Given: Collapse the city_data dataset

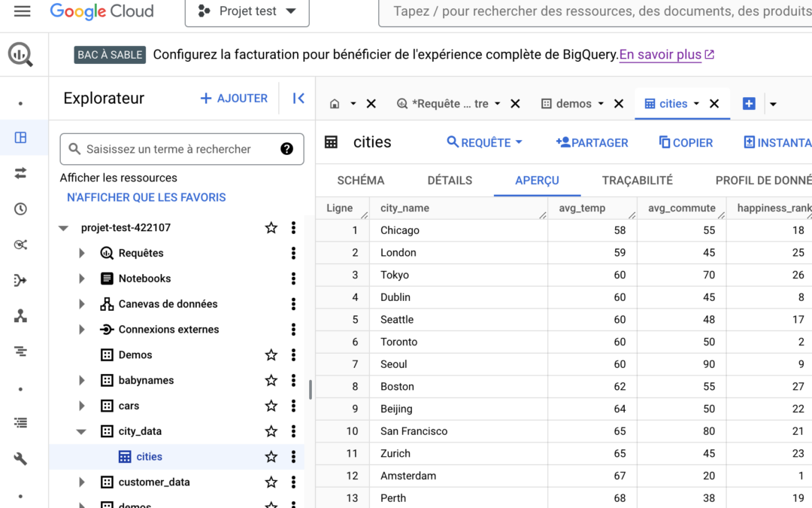Looking at the screenshot, I should coord(81,432).
